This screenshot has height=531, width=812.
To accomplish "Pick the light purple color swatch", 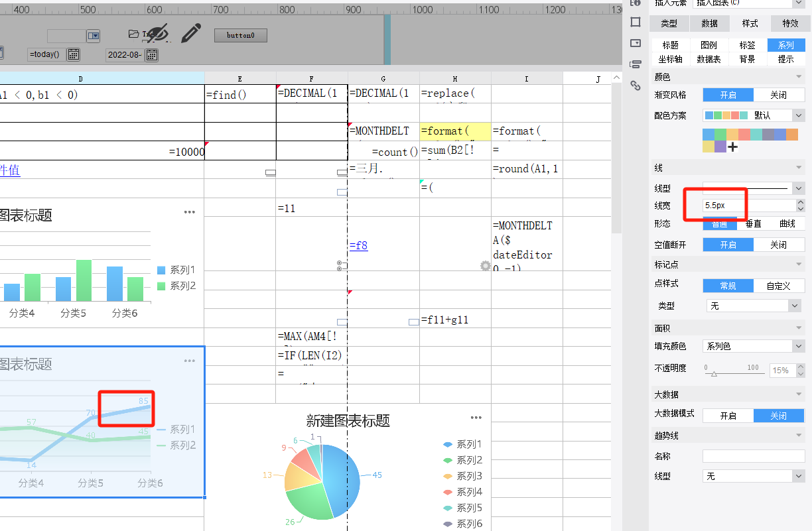I will [x=720, y=147].
